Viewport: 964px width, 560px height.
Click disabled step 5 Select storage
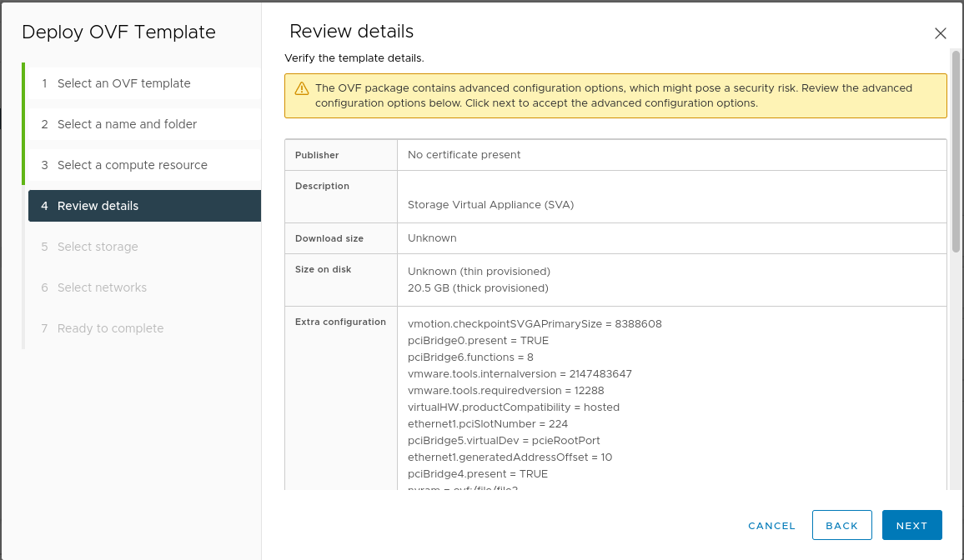(x=98, y=247)
